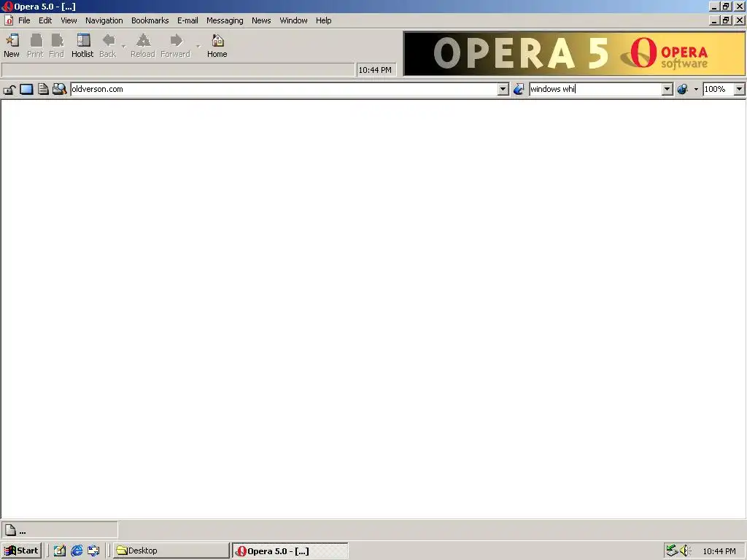The width and height of the screenshot is (747, 560).
Task: Open the Back button history dropdown arrow
Action: [x=123, y=46]
